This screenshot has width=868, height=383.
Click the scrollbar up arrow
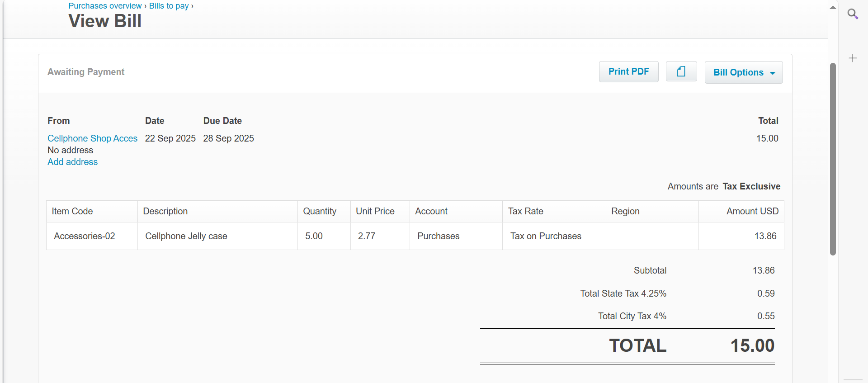tap(833, 7)
